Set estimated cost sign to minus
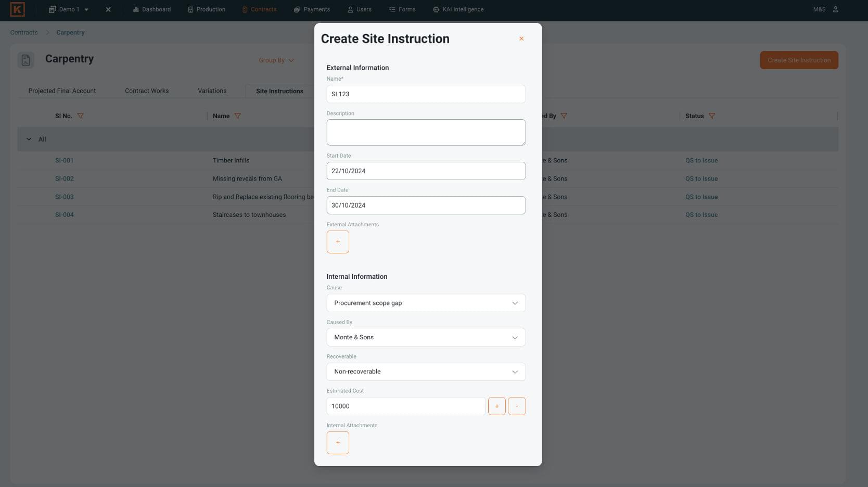 516,406
